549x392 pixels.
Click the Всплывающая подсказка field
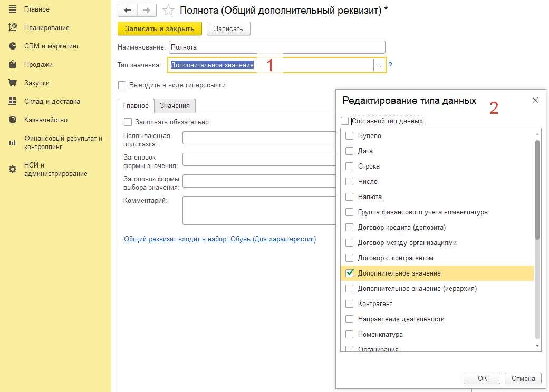(259, 138)
